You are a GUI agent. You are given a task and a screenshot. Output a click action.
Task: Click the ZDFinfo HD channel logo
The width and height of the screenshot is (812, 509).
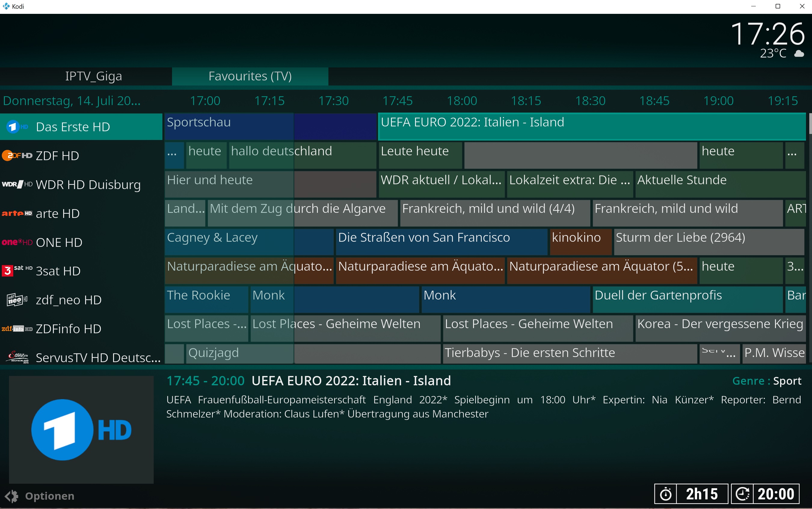click(17, 329)
